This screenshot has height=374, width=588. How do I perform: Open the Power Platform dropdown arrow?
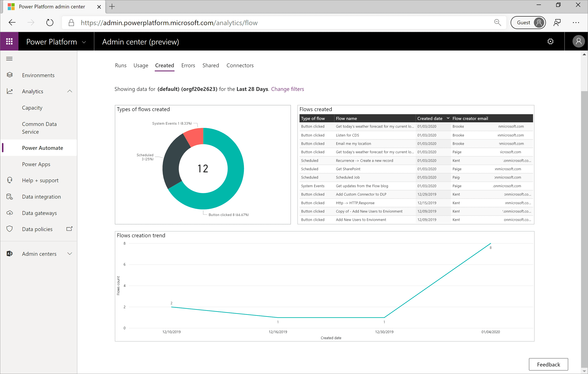(84, 42)
